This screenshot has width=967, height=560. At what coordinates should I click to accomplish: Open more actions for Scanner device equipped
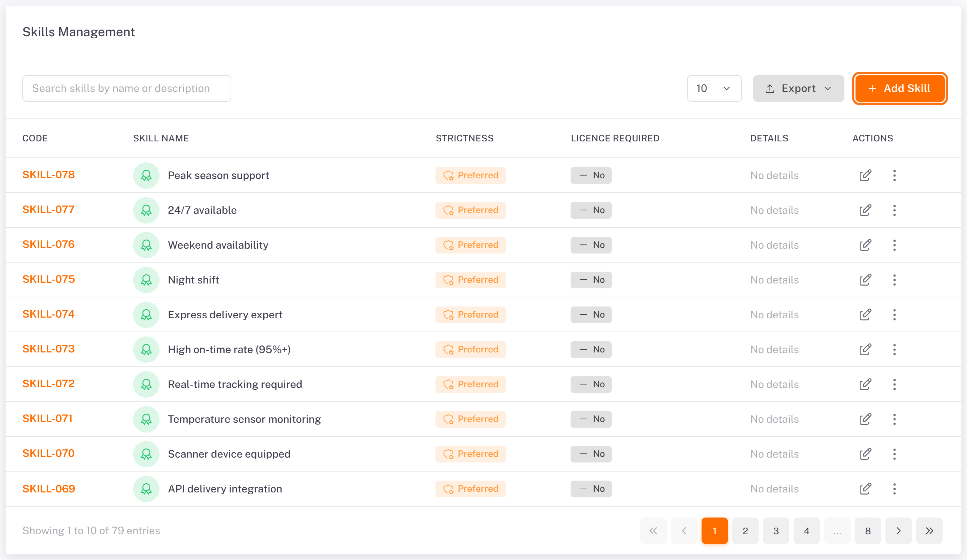click(x=894, y=454)
